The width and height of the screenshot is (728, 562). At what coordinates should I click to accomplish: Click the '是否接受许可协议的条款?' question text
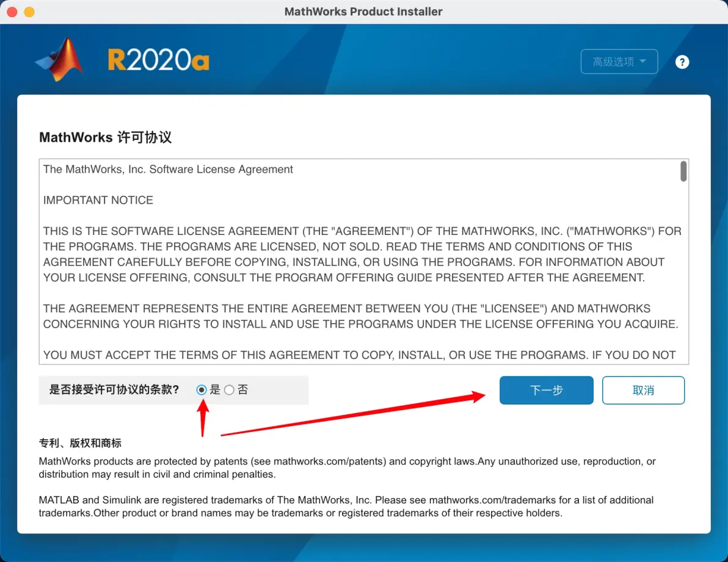(114, 389)
